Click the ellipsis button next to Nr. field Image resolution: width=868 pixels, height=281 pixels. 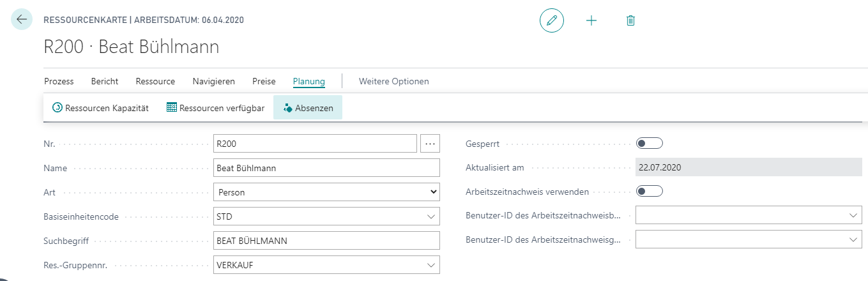[x=430, y=144]
